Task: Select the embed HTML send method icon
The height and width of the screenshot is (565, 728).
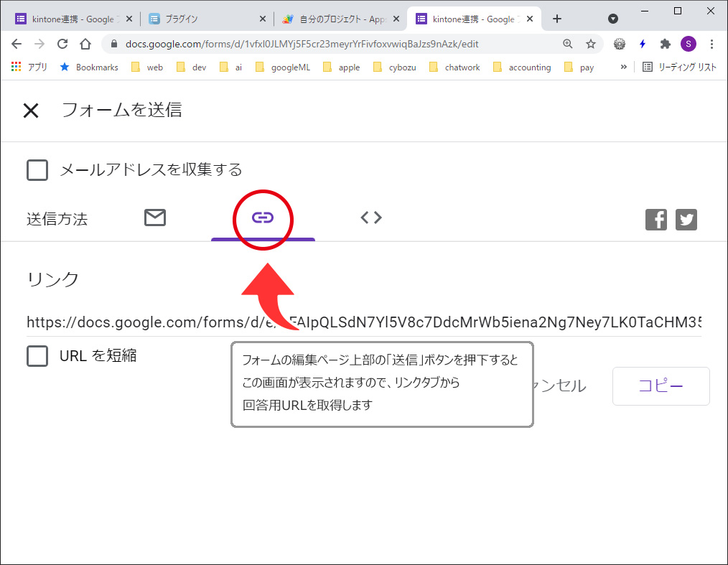Action: click(x=370, y=218)
